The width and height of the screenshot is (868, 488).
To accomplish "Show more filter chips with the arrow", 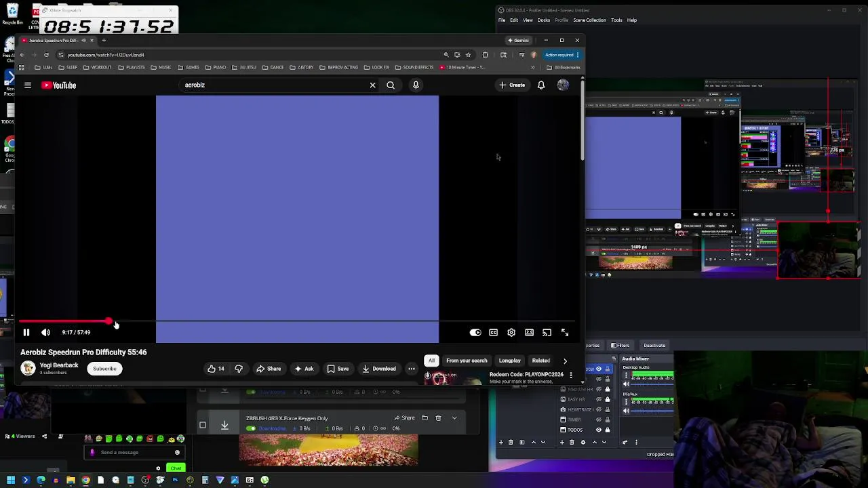I will click(x=565, y=361).
